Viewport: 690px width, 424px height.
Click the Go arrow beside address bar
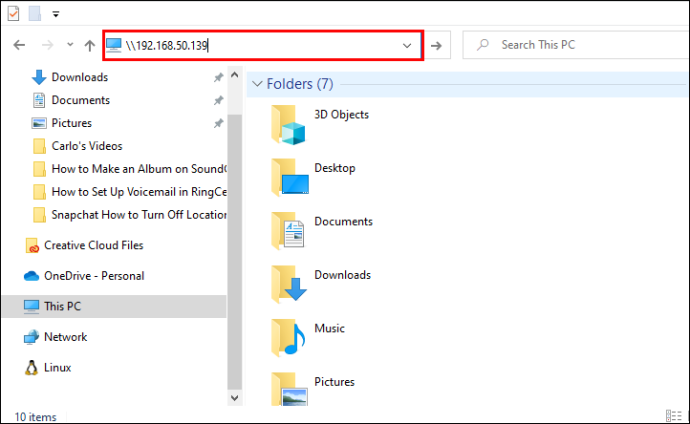436,45
